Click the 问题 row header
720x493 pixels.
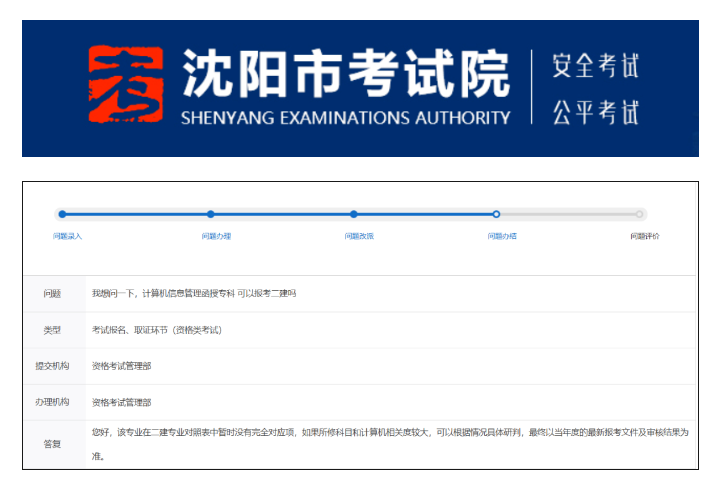tap(52, 293)
